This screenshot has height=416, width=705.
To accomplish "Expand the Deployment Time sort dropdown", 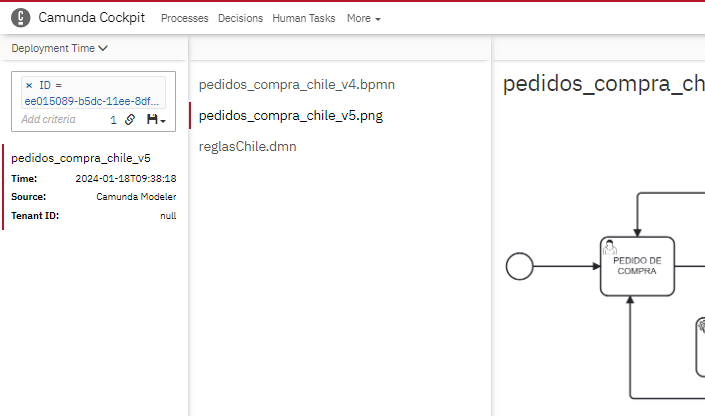I will point(60,48).
